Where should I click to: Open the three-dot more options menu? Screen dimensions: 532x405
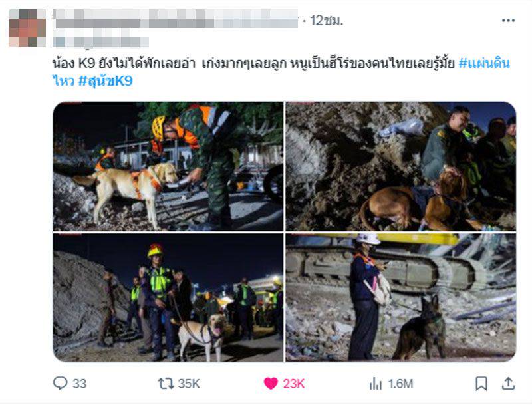(508, 21)
